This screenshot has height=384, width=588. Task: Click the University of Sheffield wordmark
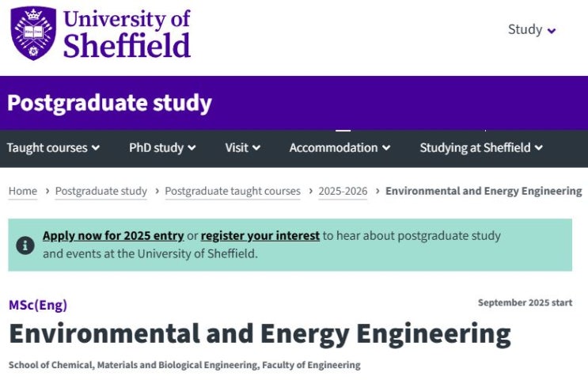pos(127,33)
